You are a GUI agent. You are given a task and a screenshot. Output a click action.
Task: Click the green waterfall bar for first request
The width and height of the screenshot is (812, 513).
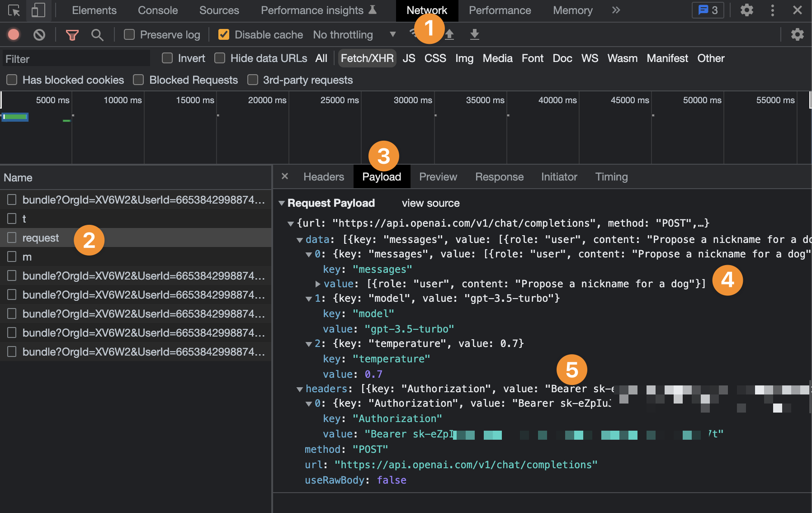point(15,117)
